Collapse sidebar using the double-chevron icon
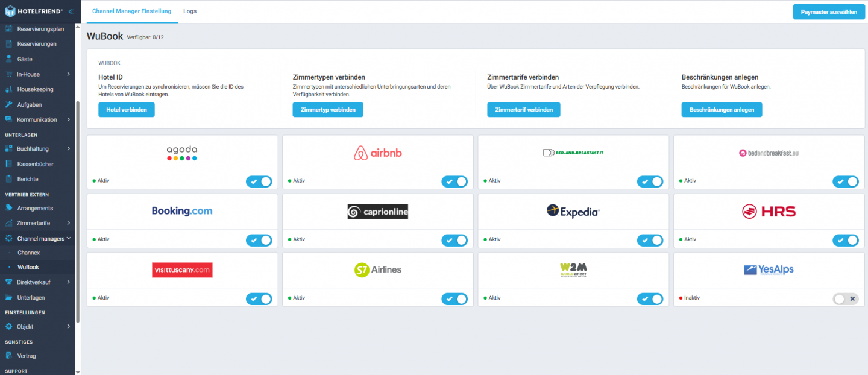The image size is (868, 375). 70,11
